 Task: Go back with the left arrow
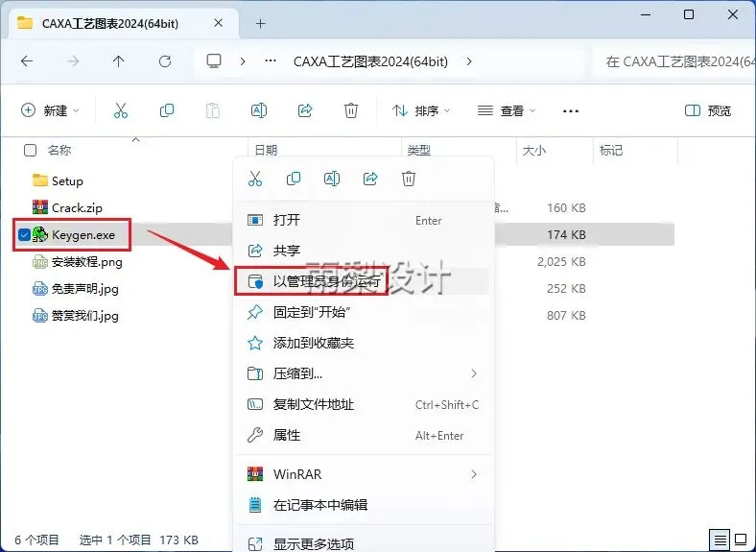pyautogui.click(x=27, y=61)
